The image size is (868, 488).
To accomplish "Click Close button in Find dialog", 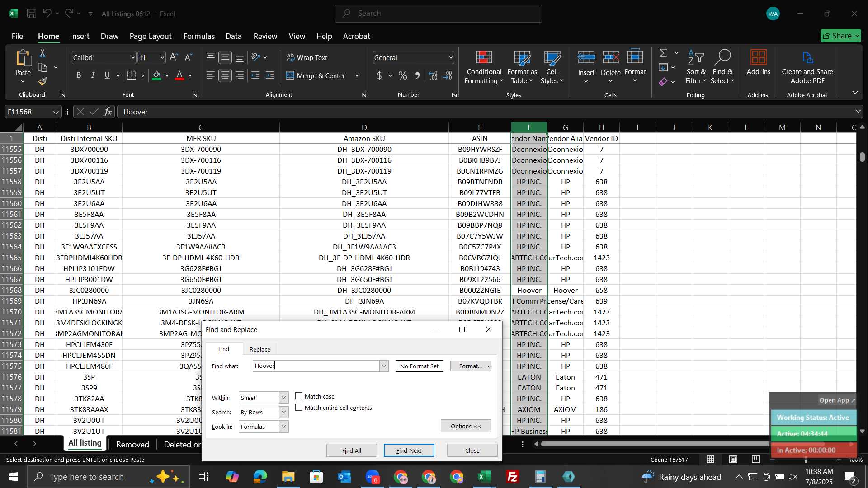I will pos(472,450).
